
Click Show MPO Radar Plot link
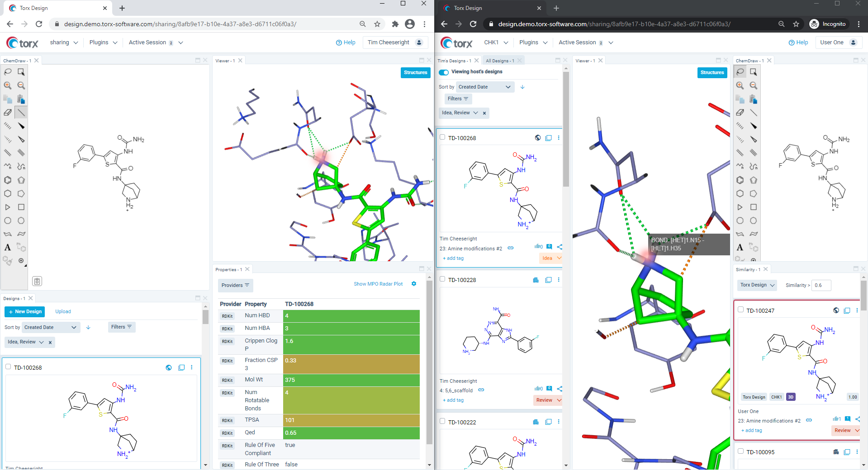pos(378,284)
